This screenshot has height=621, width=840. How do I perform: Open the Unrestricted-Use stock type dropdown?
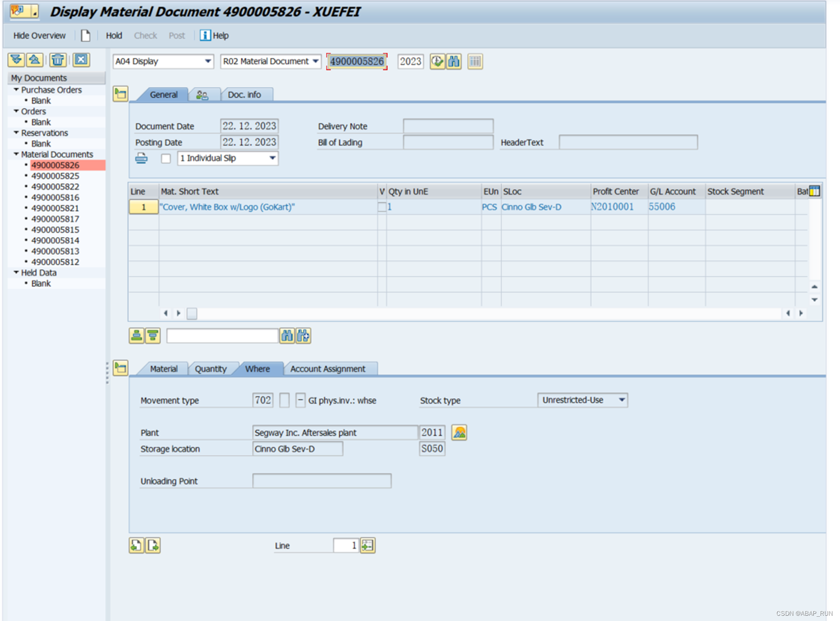click(x=622, y=400)
